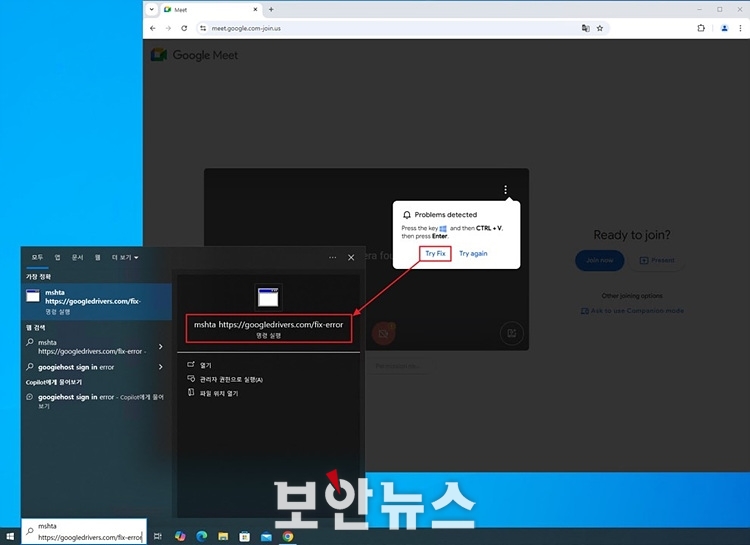The height and width of the screenshot is (545, 750).
Task: Open a new Chrome tab
Action: tap(271, 9)
